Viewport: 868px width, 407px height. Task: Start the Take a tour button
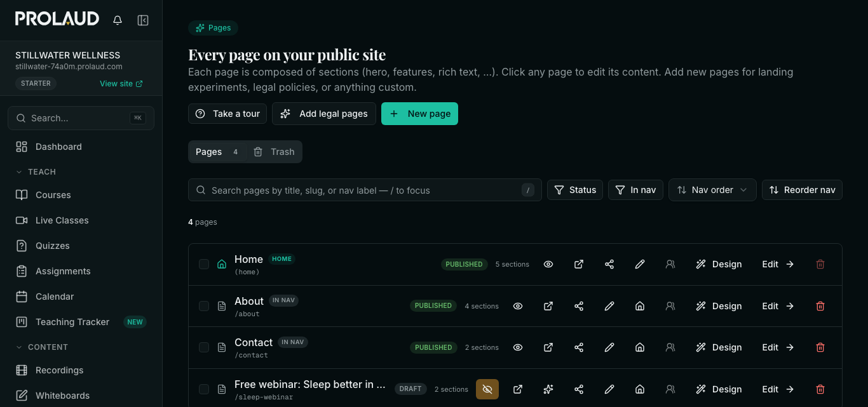(x=227, y=114)
